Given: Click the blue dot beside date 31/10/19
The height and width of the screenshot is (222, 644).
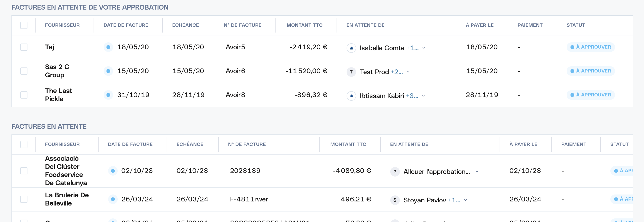Looking at the screenshot, I should tap(108, 95).
